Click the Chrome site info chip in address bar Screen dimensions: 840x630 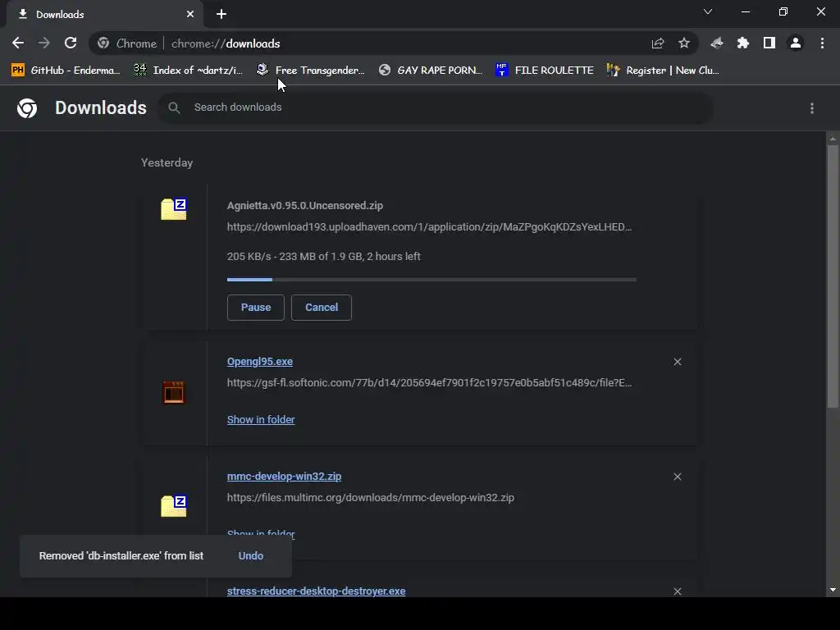[127, 43]
